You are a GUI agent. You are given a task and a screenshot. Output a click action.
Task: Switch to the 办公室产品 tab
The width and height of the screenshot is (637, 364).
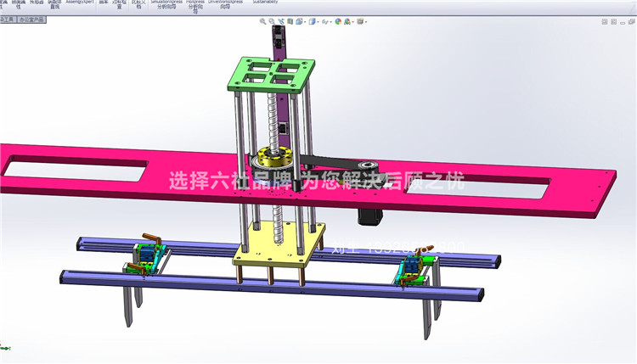click(32, 20)
